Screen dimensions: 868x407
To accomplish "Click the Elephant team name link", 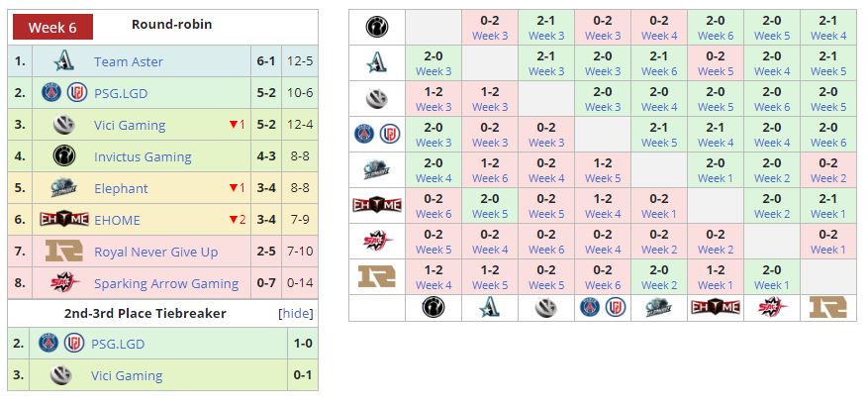I will point(121,188).
